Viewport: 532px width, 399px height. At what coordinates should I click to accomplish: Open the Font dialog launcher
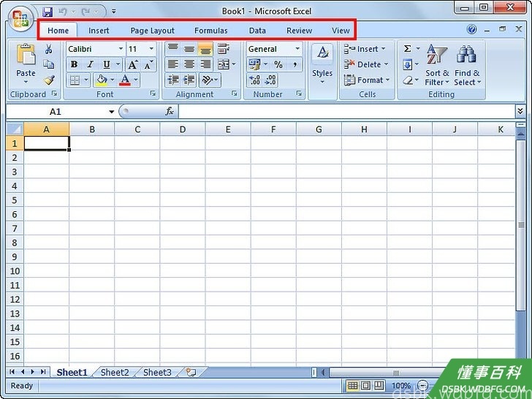point(153,94)
